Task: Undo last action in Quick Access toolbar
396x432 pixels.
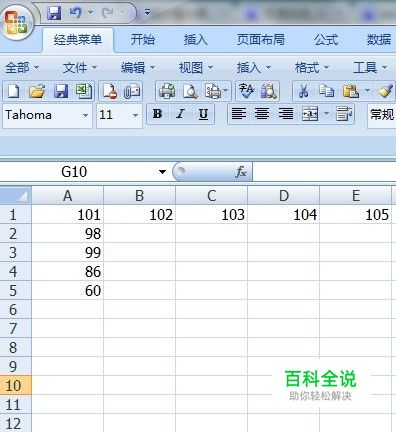Action: [76, 13]
